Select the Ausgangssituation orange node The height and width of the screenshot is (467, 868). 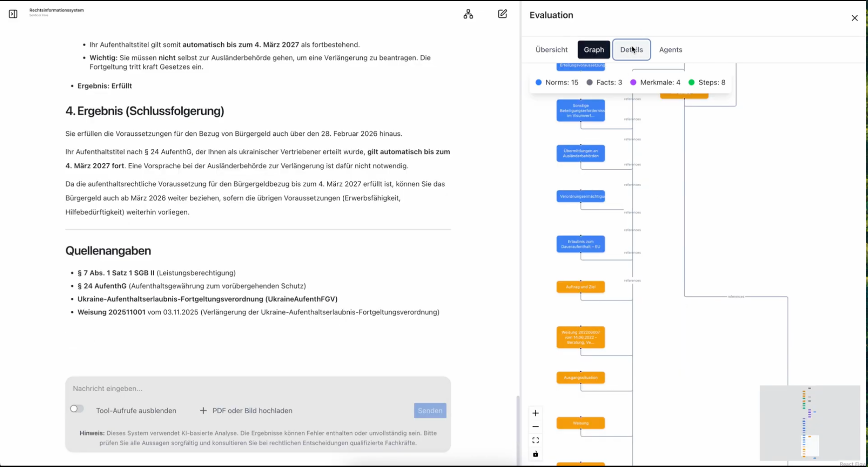pyautogui.click(x=580, y=378)
